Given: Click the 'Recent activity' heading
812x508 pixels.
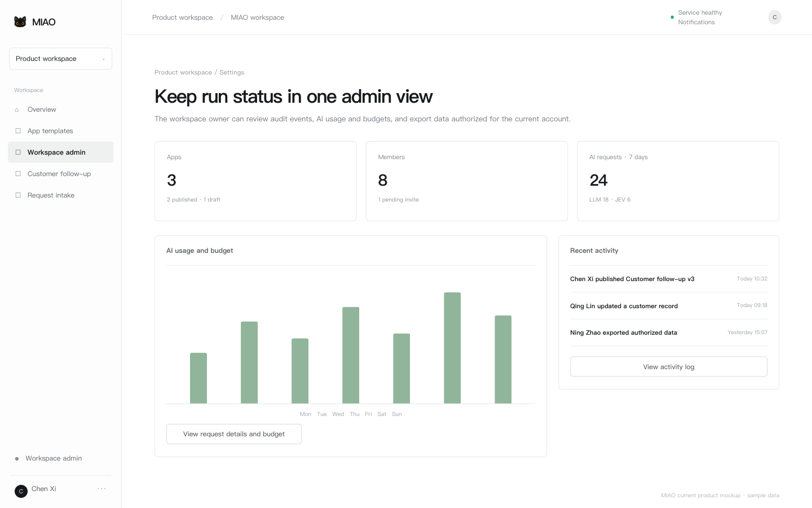Looking at the screenshot, I should pos(594,251).
